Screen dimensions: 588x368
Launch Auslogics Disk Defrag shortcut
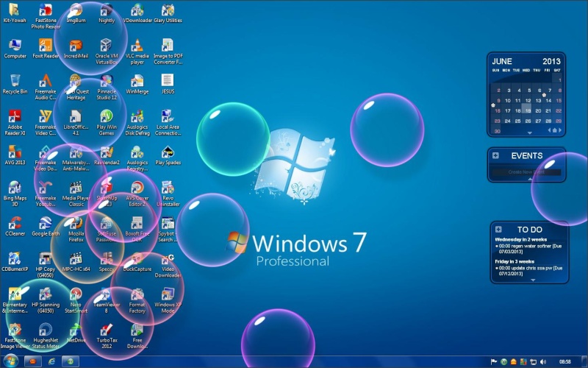click(137, 123)
